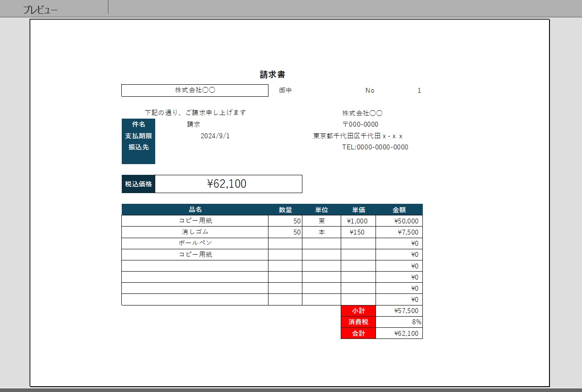582x392 pixels.
Task: Click the 件名 header cell
Action: click(x=138, y=124)
